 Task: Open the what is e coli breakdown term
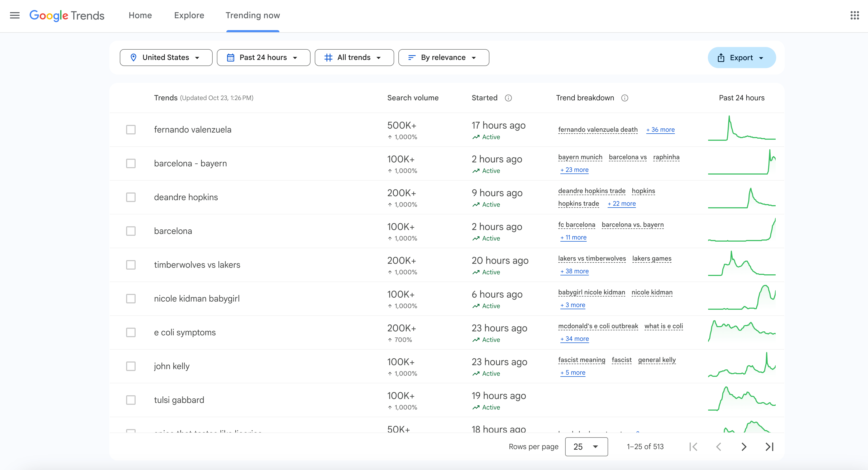pyautogui.click(x=664, y=326)
